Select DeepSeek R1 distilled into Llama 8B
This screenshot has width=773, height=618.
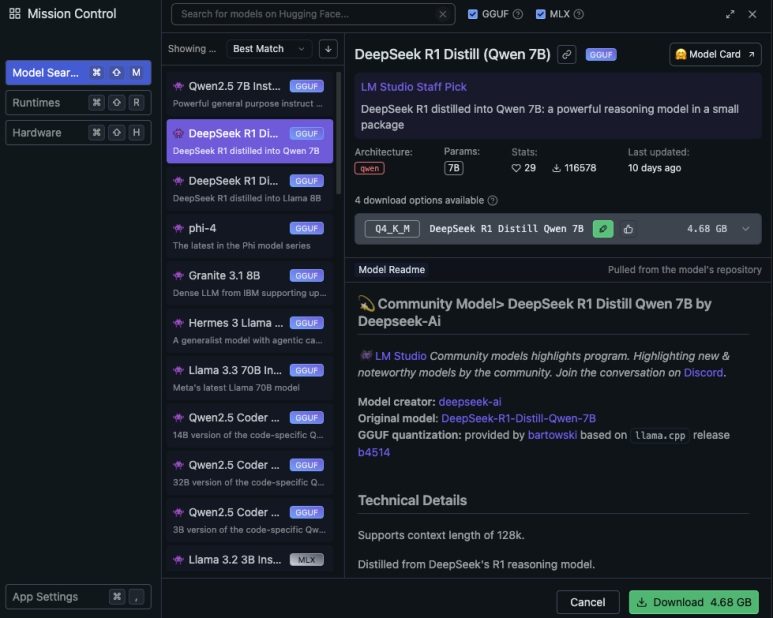pyautogui.click(x=249, y=189)
